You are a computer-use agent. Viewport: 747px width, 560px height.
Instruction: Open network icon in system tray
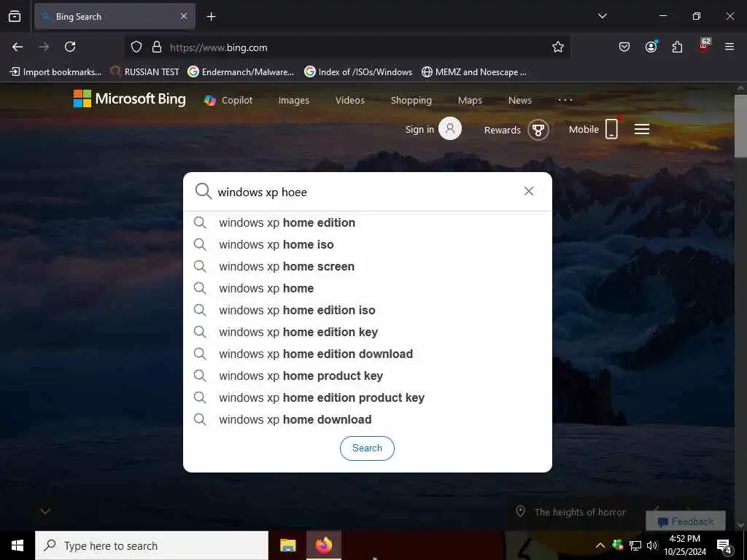(x=635, y=545)
